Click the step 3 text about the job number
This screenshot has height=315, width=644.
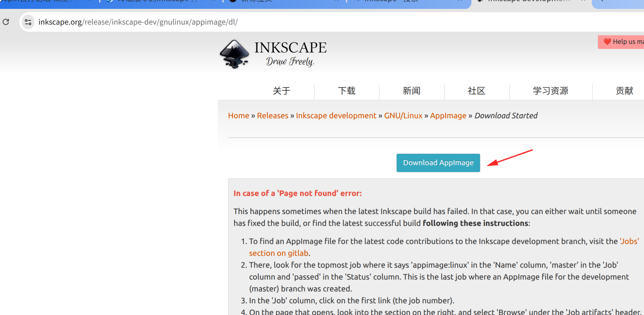tap(351, 300)
